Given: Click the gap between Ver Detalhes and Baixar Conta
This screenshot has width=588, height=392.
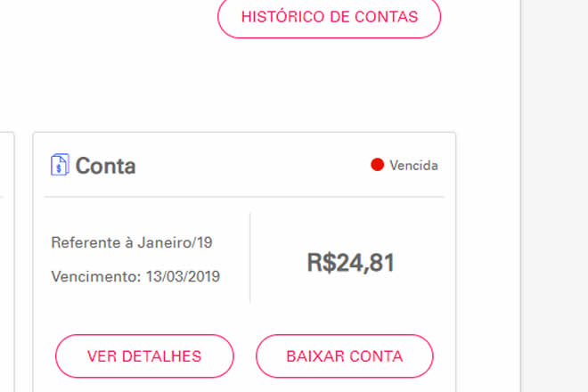Looking at the screenshot, I should tap(245, 356).
